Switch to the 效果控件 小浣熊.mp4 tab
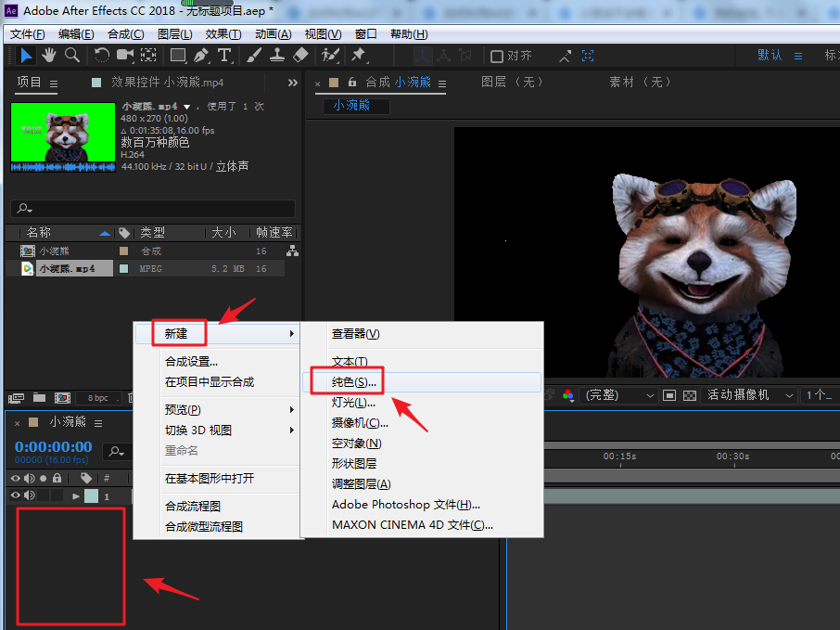Image resolution: width=840 pixels, height=630 pixels. [x=167, y=82]
